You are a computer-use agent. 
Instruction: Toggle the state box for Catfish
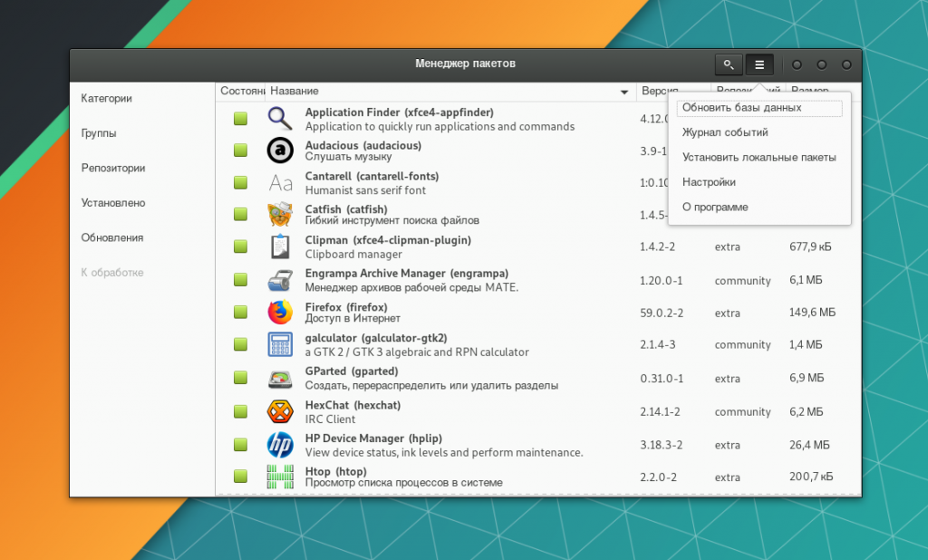point(240,214)
